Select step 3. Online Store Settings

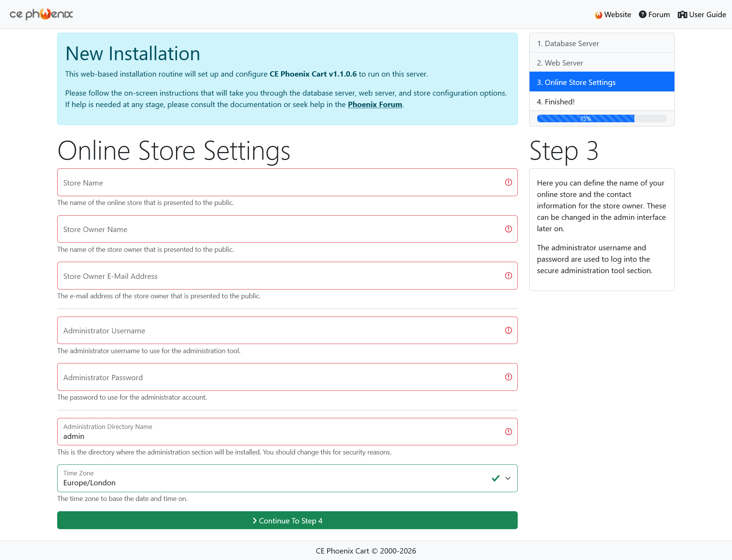(602, 82)
